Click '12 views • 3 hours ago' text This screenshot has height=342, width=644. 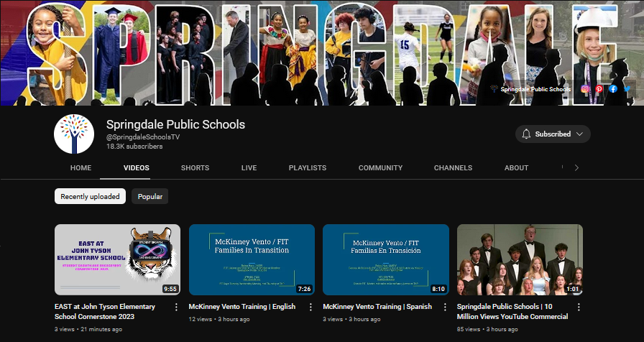[x=219, y=319]
